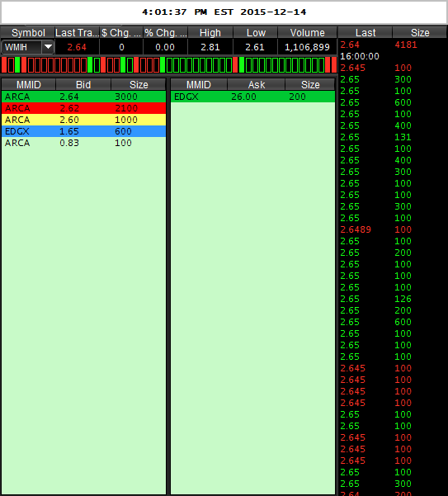
Task: Select the ARCA 0.83 bid row
Action: [84, 143]
